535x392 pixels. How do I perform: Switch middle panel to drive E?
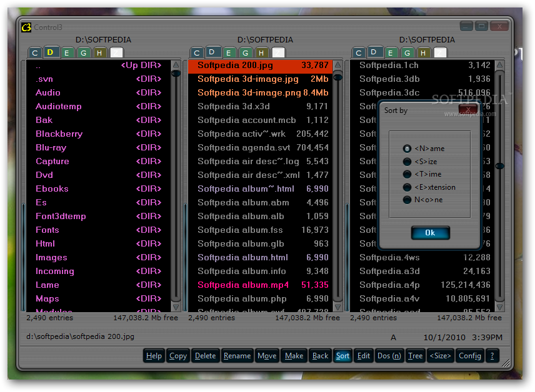(228, 53)
